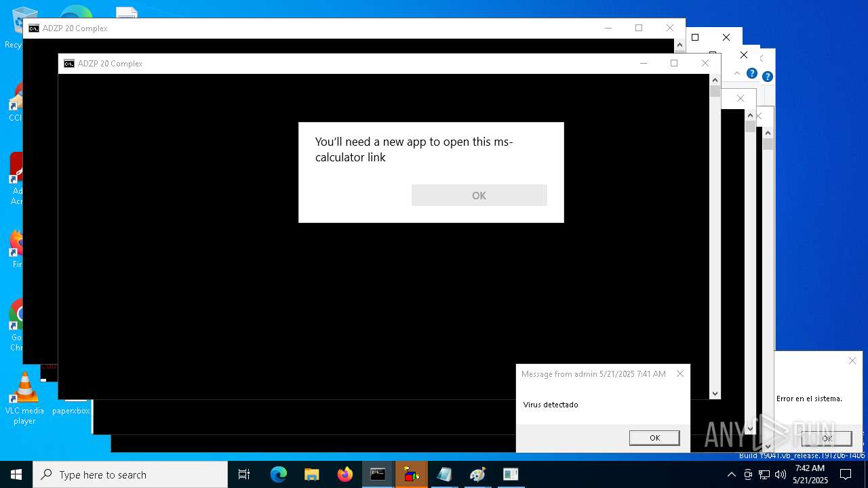868x488 pixels.
Task: Click the rightmost blue help question-mark icon
Action: tap(767, 77)
